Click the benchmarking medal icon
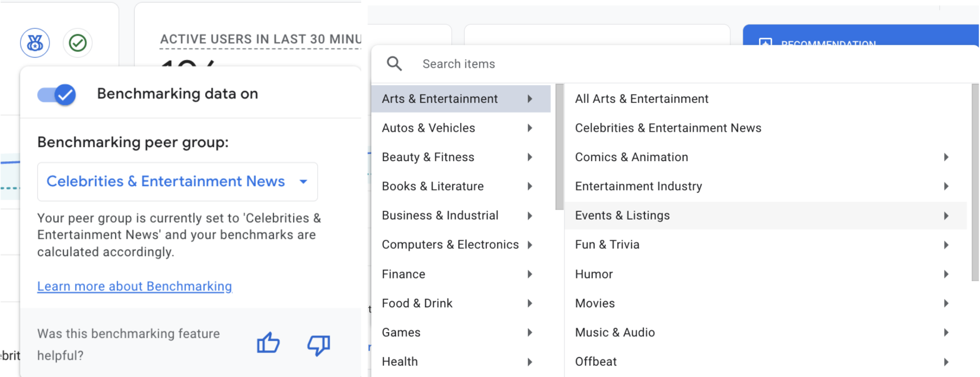The image size is (980, 377). click(35, 43)
